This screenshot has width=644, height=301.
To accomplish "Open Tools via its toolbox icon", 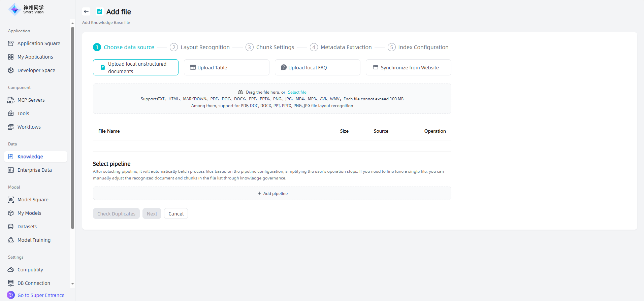I will (11, 113).
